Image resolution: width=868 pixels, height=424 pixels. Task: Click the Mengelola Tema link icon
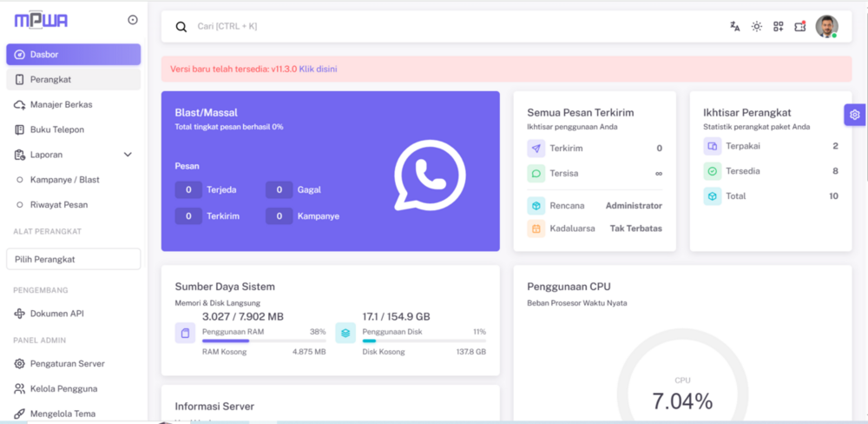coord(19,414)
